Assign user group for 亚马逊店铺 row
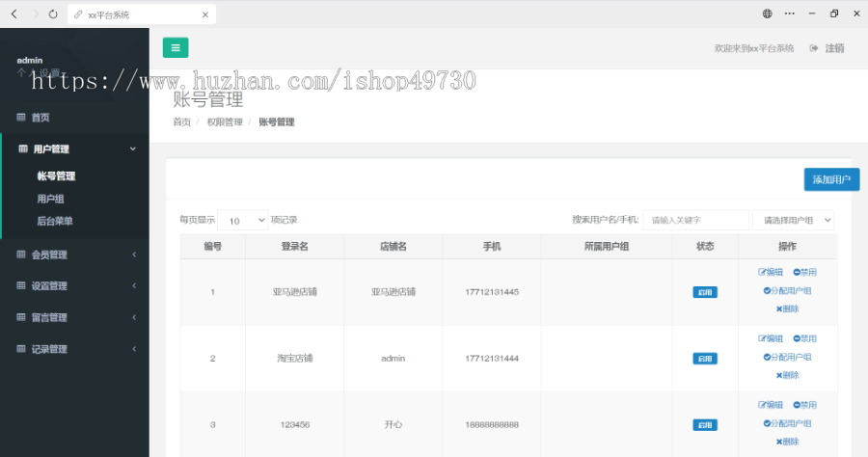 [787, 290]
